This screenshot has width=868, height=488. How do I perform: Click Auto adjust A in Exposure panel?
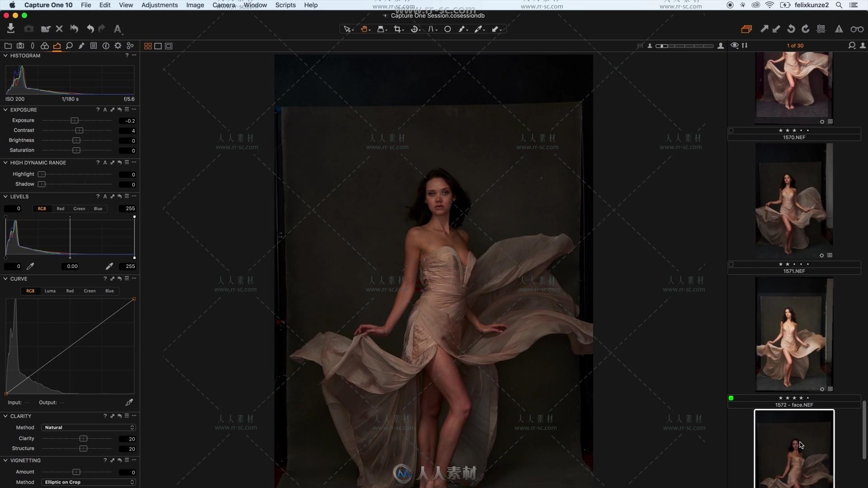tap(105, 110)
